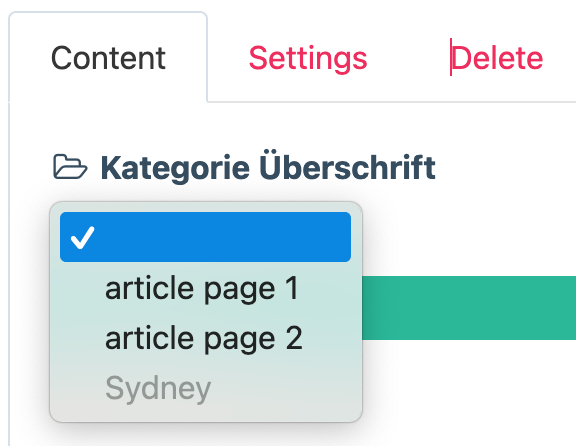576x446 pixels.
Task: Choose article page 1 from dropdown
Action: point(202,289)
